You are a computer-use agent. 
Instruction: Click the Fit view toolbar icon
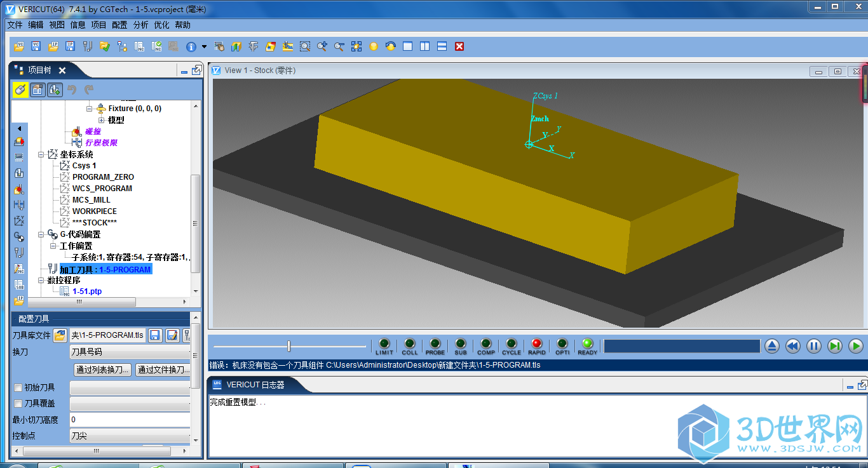pos(356,46)
